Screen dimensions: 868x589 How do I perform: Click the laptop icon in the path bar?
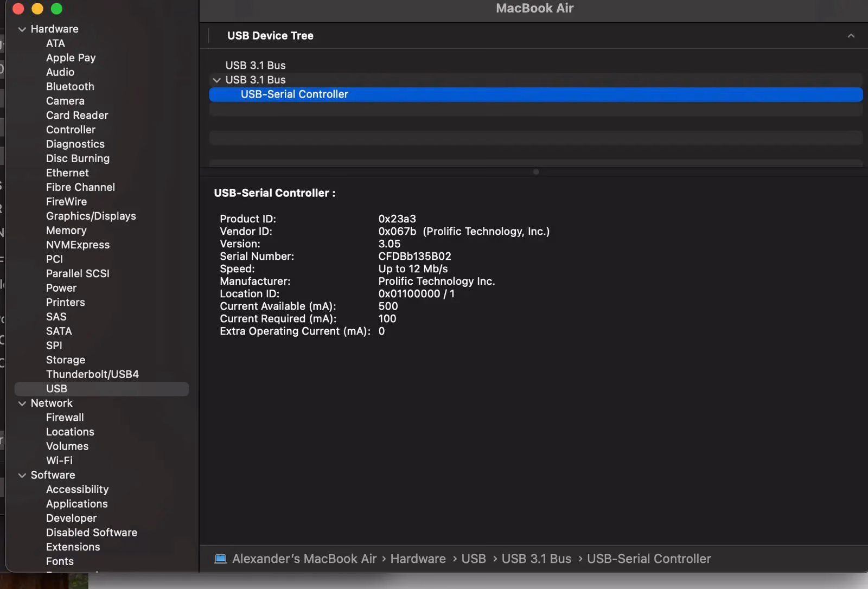tap(220, 559)
